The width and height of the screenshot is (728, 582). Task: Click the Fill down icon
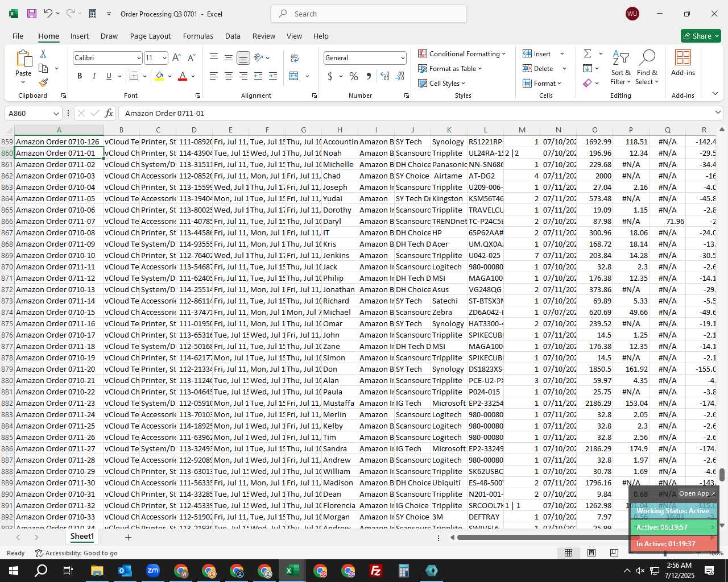click(588, 68)
